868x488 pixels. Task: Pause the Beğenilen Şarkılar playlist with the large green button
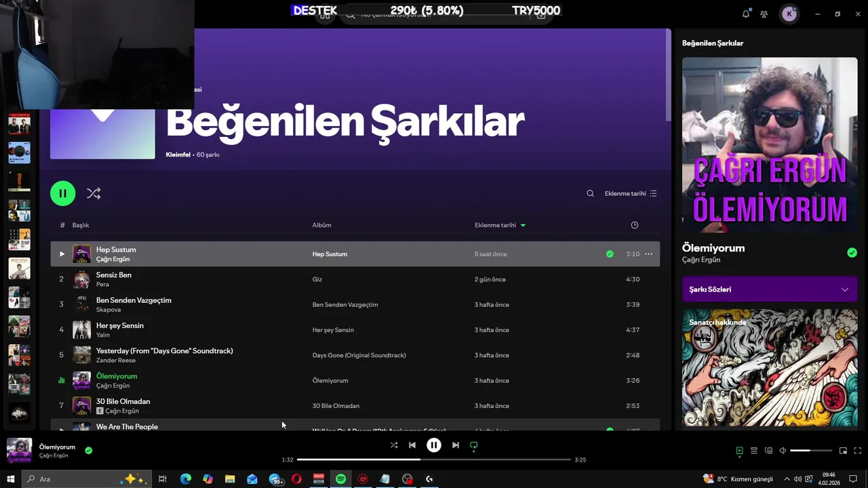(62, 193)
